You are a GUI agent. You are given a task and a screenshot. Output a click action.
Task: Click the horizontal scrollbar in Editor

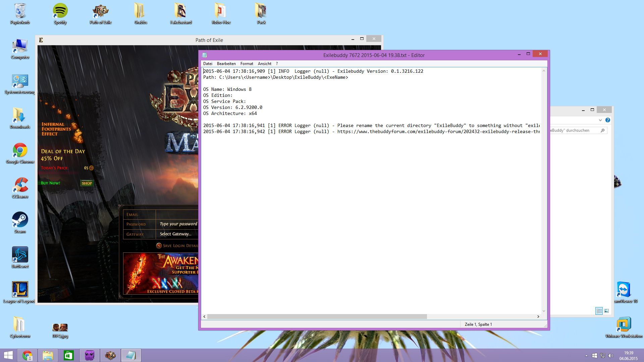coord(317,317)
